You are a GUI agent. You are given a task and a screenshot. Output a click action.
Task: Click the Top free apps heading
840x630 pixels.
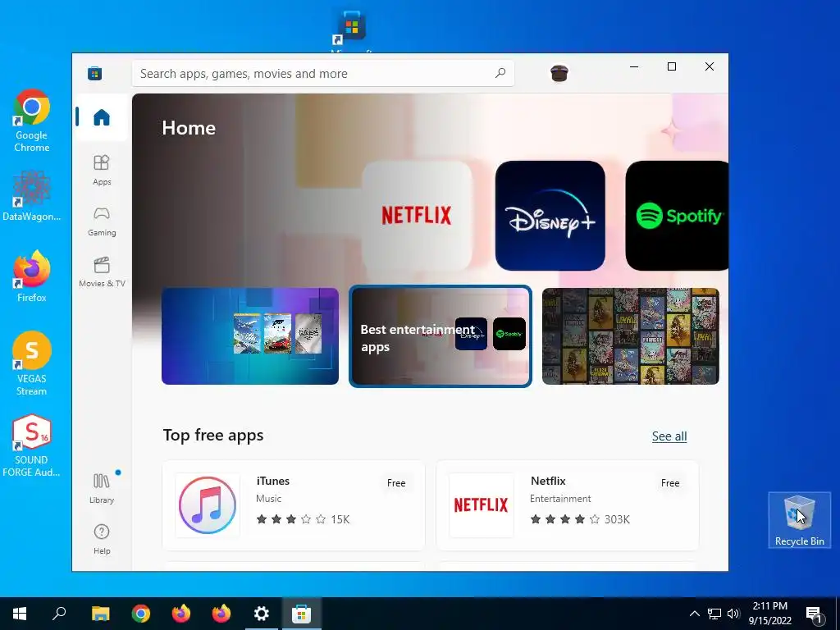[213, 435]
